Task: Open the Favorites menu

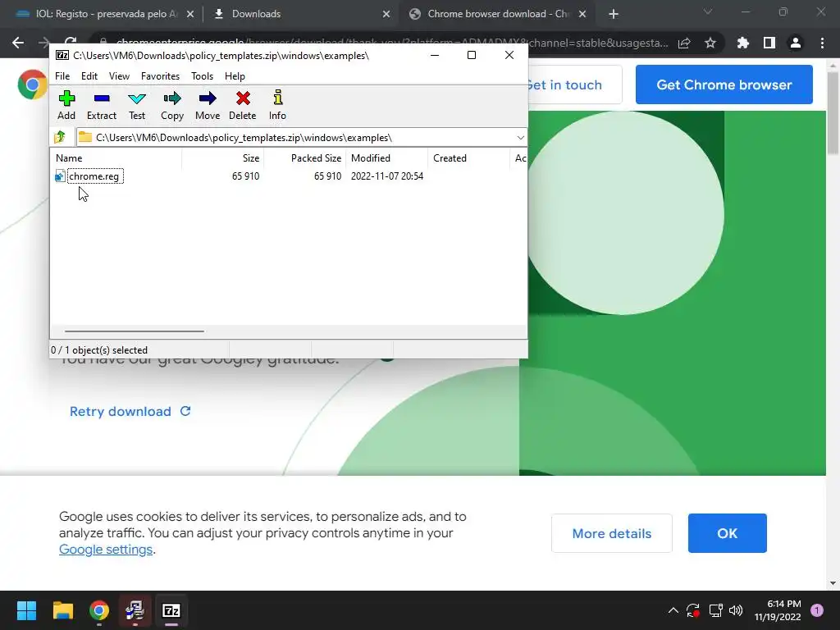Action: coord(160,76)
